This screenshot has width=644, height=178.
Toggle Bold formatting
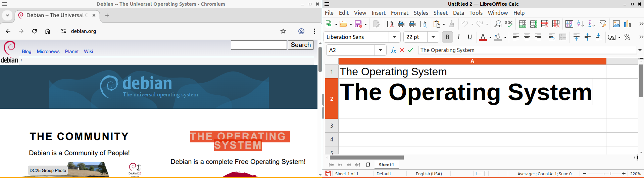(447, 37)
